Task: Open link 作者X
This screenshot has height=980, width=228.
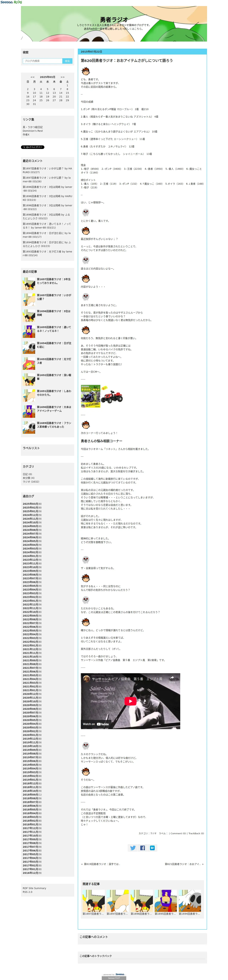Action: click(x=26, y=135)
